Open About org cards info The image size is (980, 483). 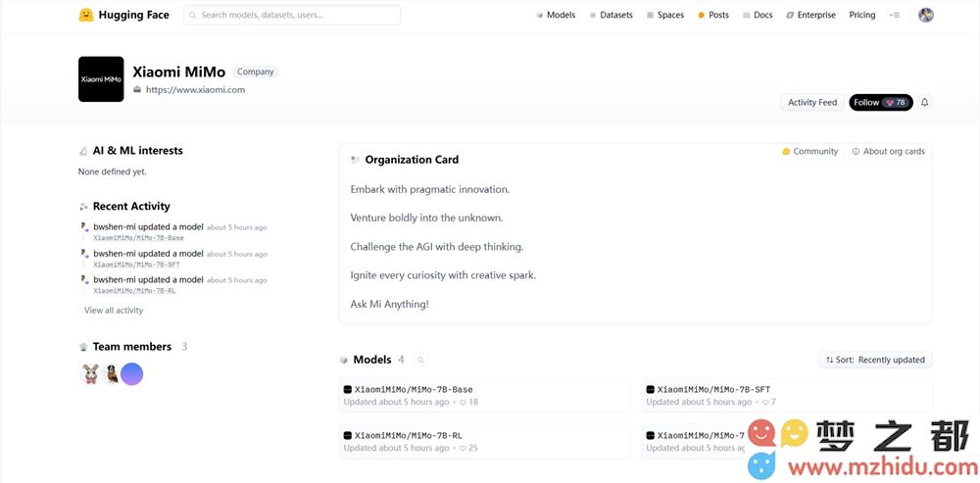(x=888, y=151)
